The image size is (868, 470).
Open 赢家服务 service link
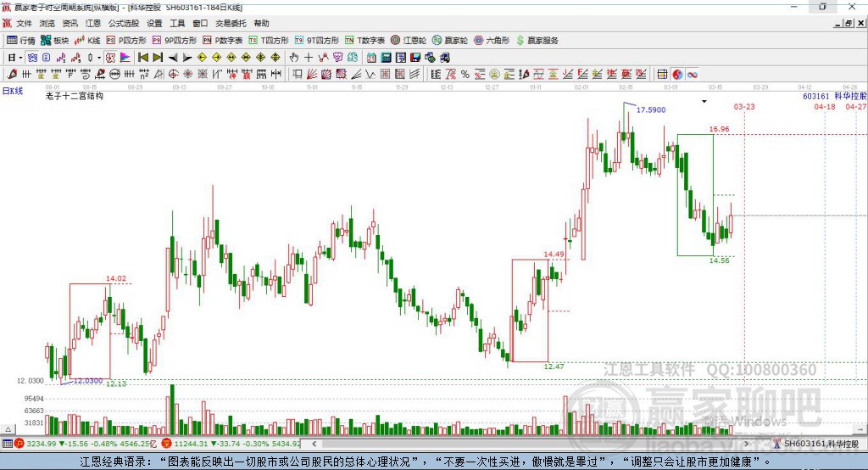537,41
